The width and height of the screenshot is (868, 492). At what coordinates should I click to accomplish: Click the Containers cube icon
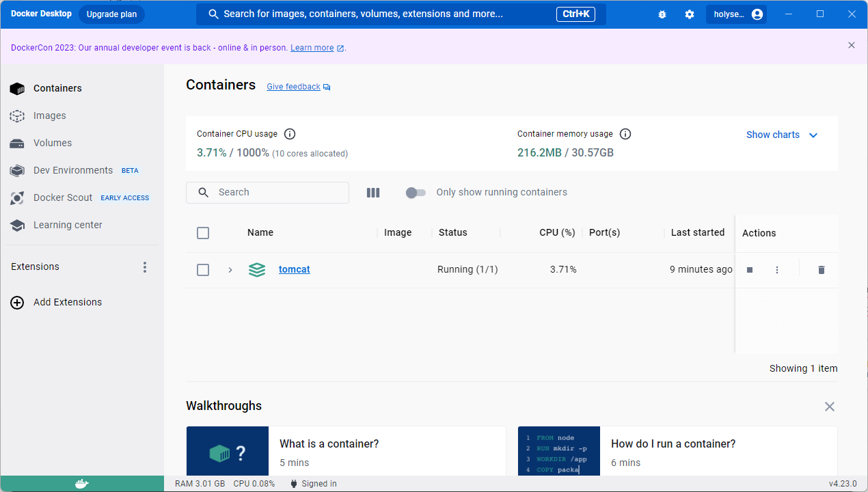[x=17, y=88]
